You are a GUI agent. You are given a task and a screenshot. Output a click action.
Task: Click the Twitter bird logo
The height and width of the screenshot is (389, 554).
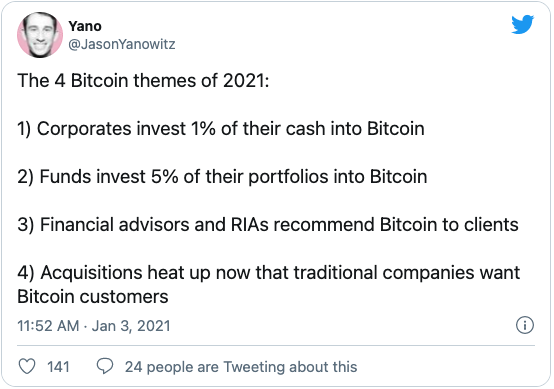pos(523,24)
